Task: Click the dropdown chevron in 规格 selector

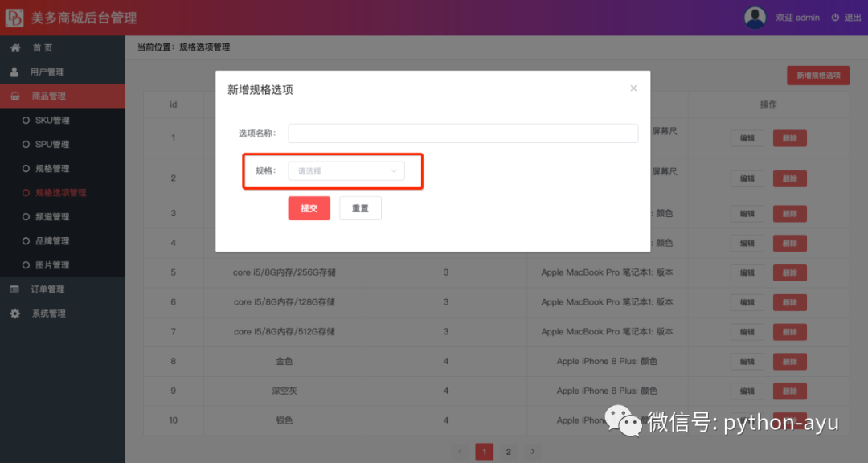Action: click(394, 171)
